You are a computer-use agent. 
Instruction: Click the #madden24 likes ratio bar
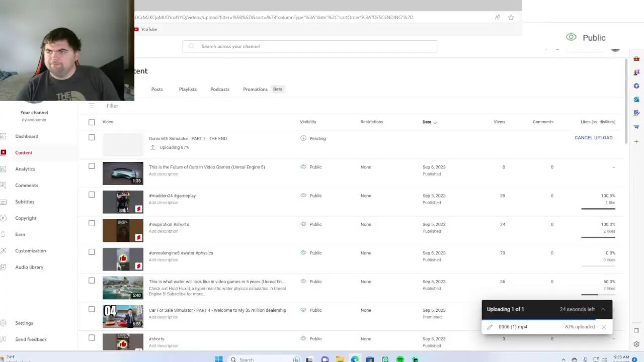click(598, 208)
